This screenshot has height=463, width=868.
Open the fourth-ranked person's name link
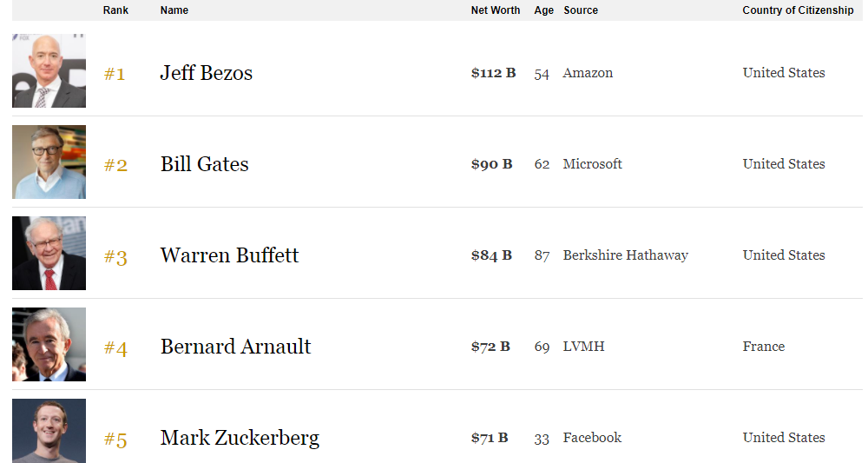point(235,347)
